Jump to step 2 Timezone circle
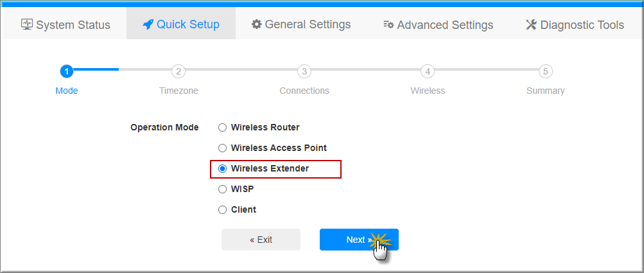The width and height of the screenshot is (644, 273). pos(178,71)
